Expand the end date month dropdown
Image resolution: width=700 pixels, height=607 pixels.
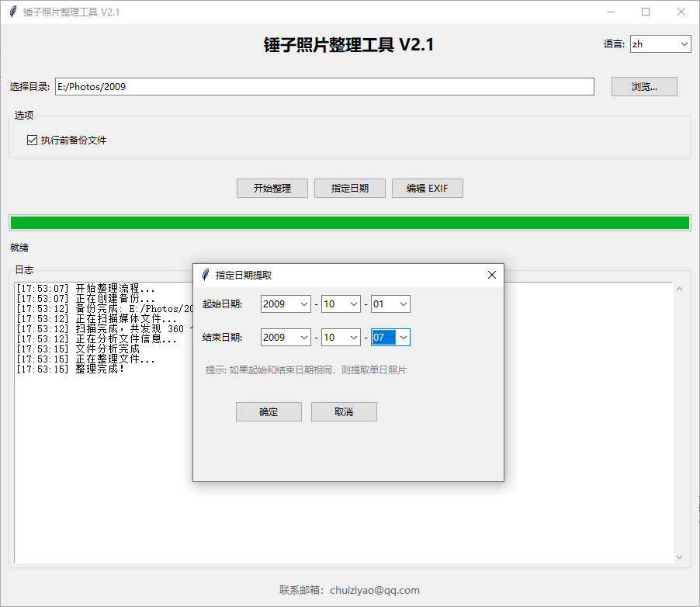tap(353, 338)
